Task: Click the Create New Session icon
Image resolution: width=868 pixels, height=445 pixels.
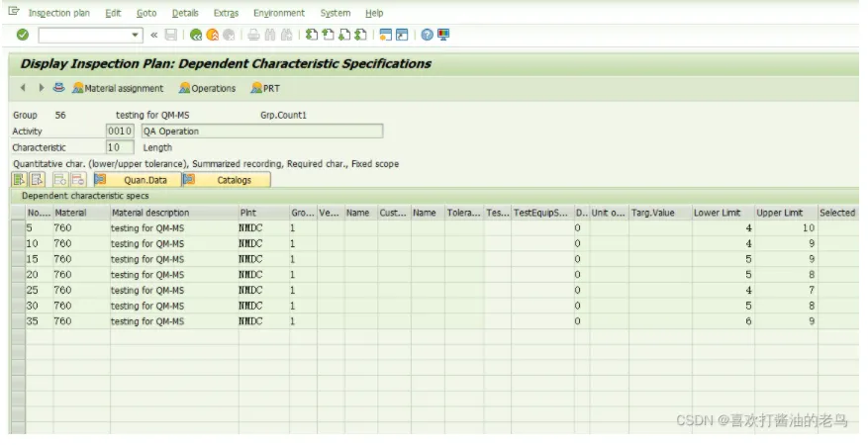Action: point(386,35)
